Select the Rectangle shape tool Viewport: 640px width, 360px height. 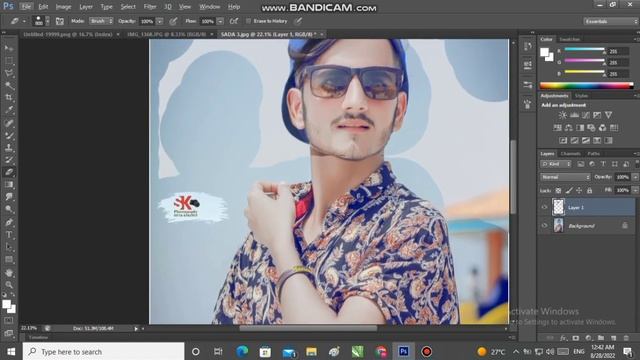(9, 260)
